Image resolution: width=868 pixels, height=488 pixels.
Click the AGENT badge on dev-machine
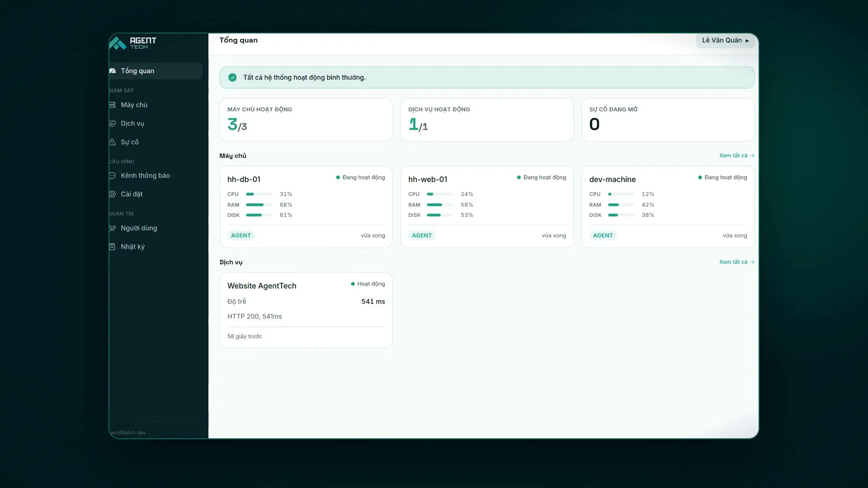(x=603, y=235)
